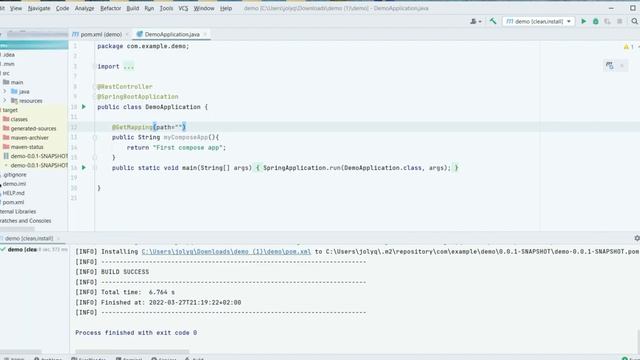This screenshot has height=360, width=640.
Task: Click the run gutter arrow beside DemoApplication class
Action: coord(84,107)
